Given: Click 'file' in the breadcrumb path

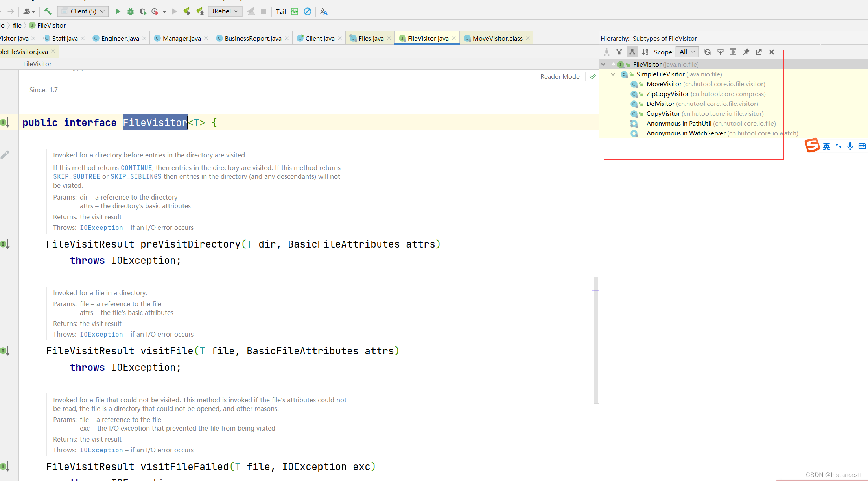Looking at the screenshot, I should [17, 25].
